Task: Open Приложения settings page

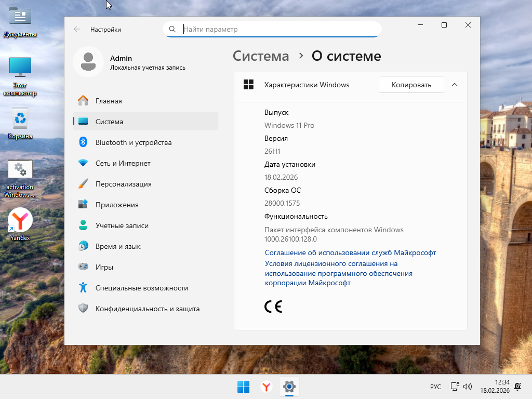Action: (117, 205)
